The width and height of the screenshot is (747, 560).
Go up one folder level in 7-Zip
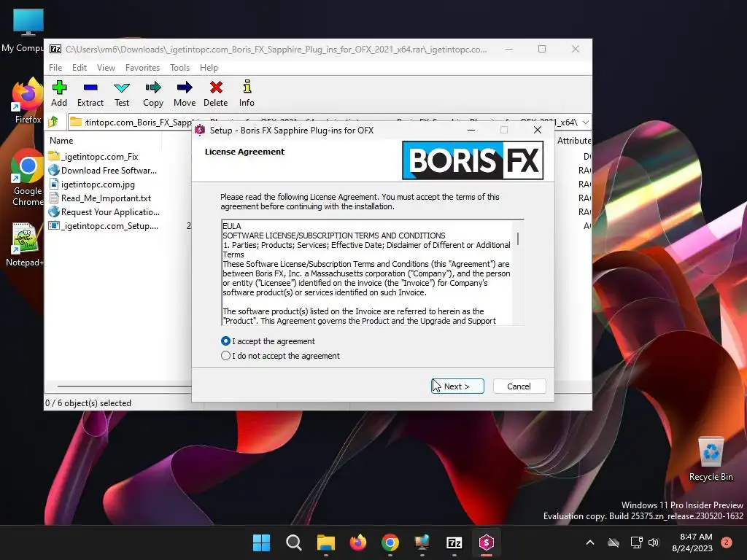pos(53,122)
